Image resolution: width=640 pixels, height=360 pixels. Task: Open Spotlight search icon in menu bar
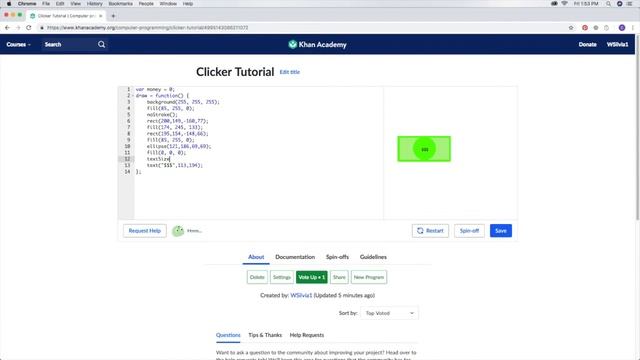click(608, 4)
